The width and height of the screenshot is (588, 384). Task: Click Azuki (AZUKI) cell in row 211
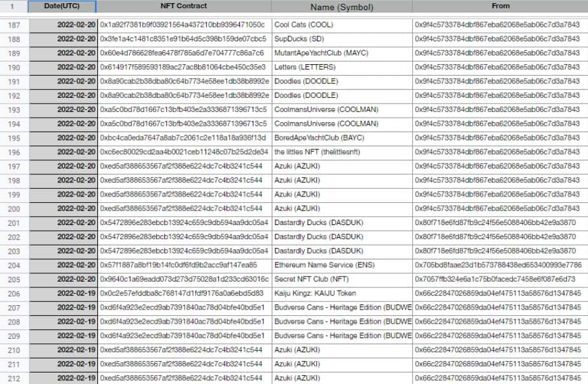[342, 364]
